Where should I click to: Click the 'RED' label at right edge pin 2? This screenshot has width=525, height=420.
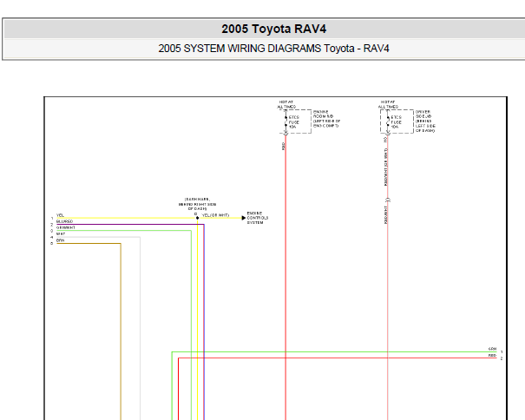(x=492, y=356)
